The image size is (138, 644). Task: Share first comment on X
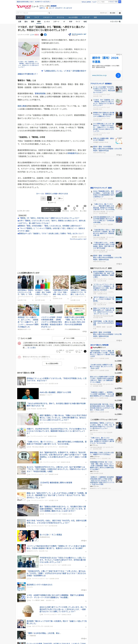[x=85, y=351]
